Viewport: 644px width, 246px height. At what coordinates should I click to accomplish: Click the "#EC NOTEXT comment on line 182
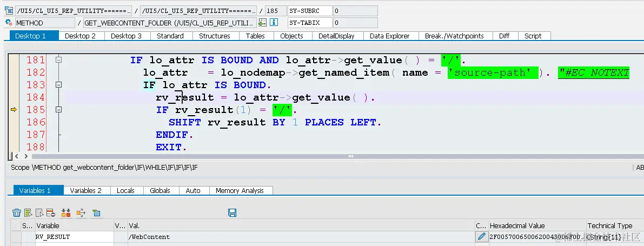pyautogui.click(x=594, y=72)
